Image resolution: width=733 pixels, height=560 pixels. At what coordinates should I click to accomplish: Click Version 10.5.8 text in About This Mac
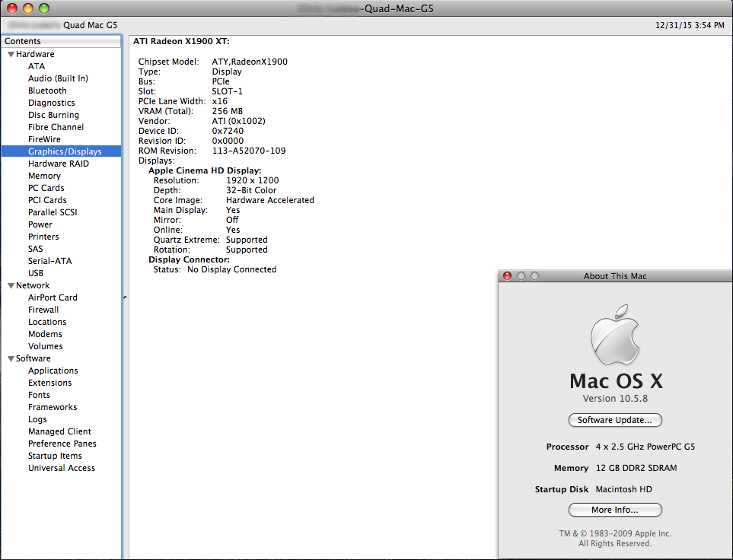point(615,398)
